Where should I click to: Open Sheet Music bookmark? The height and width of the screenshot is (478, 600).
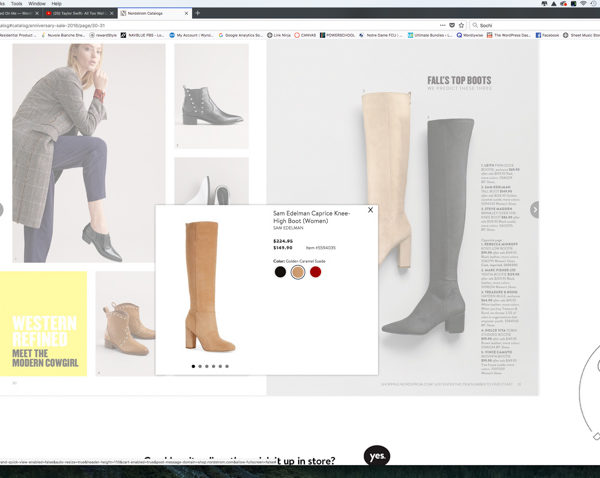(581, 35)
